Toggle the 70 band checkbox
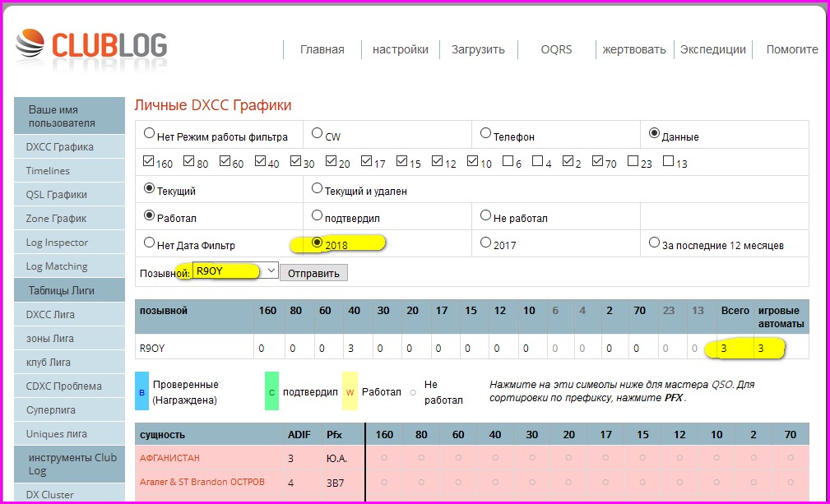Viewport: 830px width, 504px height. 598,162
